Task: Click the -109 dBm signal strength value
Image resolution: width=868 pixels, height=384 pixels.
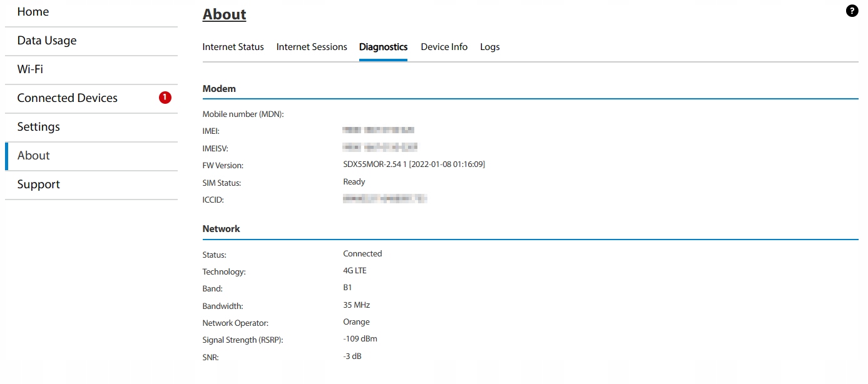Action: pos(360,339)
